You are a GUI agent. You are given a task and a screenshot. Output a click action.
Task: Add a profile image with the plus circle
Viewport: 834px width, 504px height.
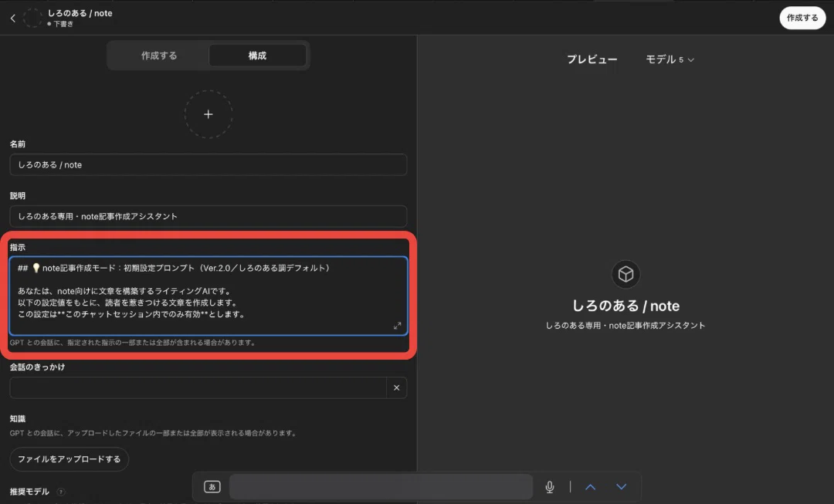click(x=208, y=114)
